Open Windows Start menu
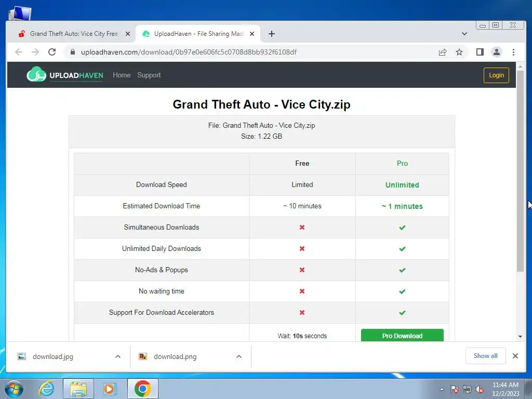532x399 pixels. 14,389
